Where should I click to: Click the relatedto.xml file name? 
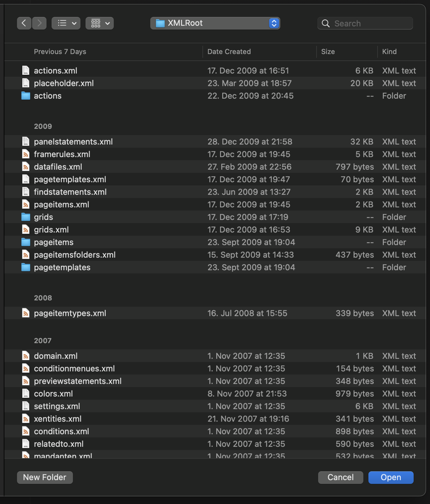pos(58,443)
